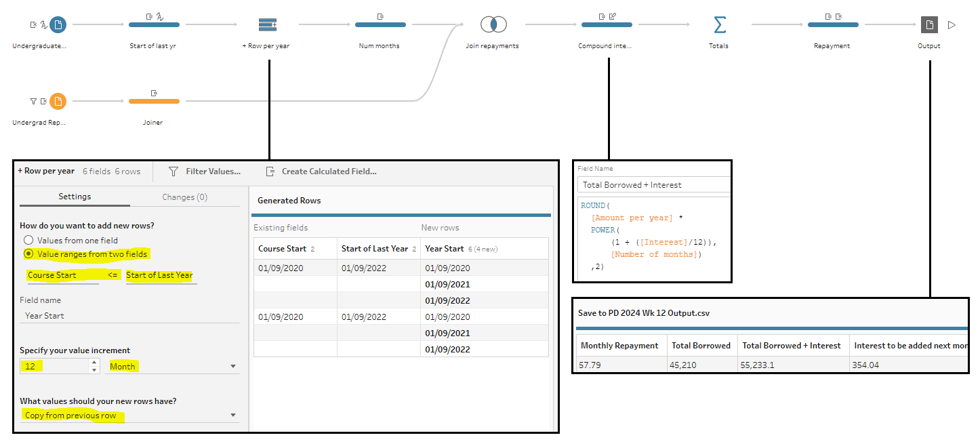Select the Totals aggregate sigma icon

coord(719,25)
